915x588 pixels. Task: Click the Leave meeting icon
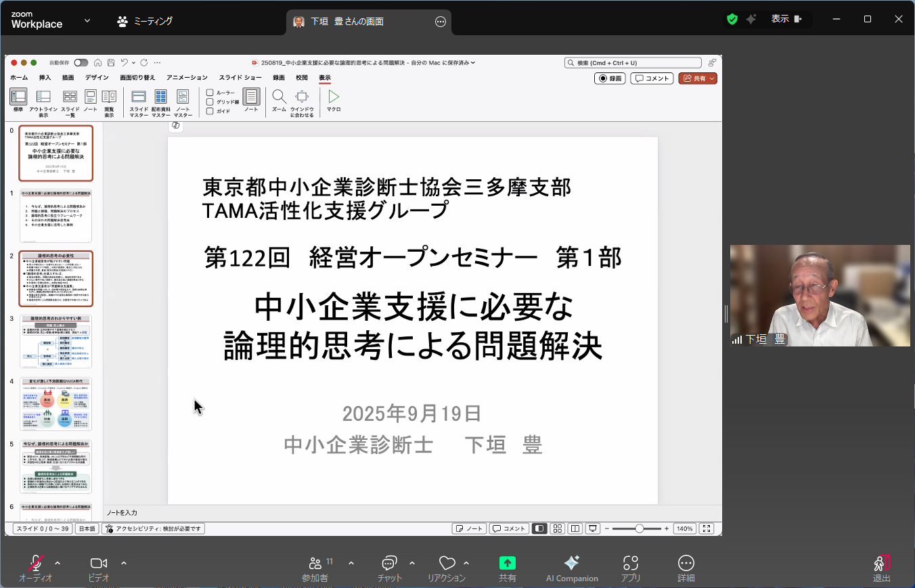coord(881,563)
